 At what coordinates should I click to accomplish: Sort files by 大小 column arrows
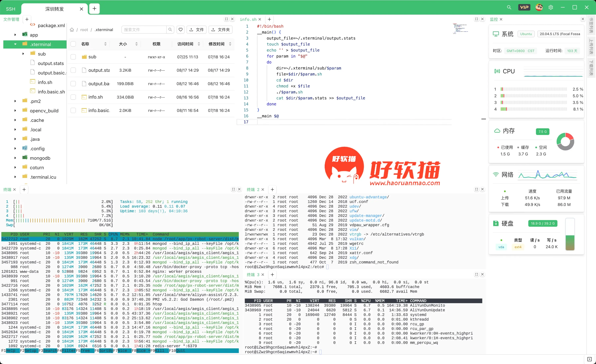click(136, 44)
